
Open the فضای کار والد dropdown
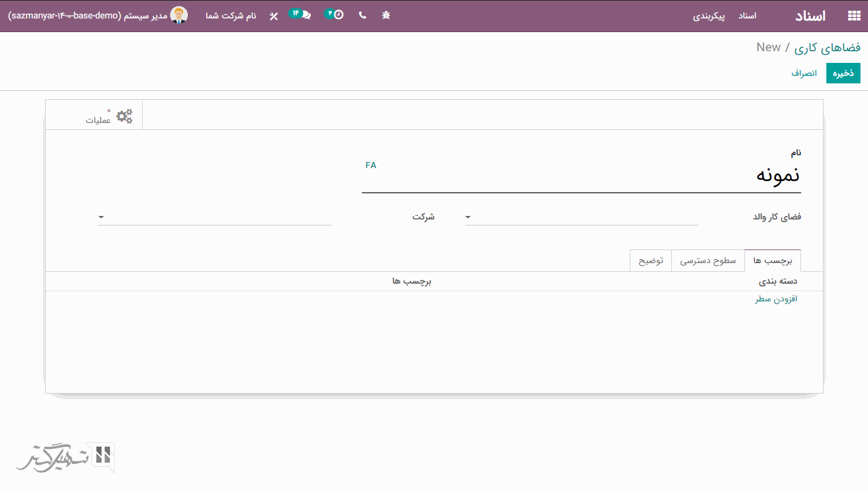pyautogui.click(x=582, y=217)
